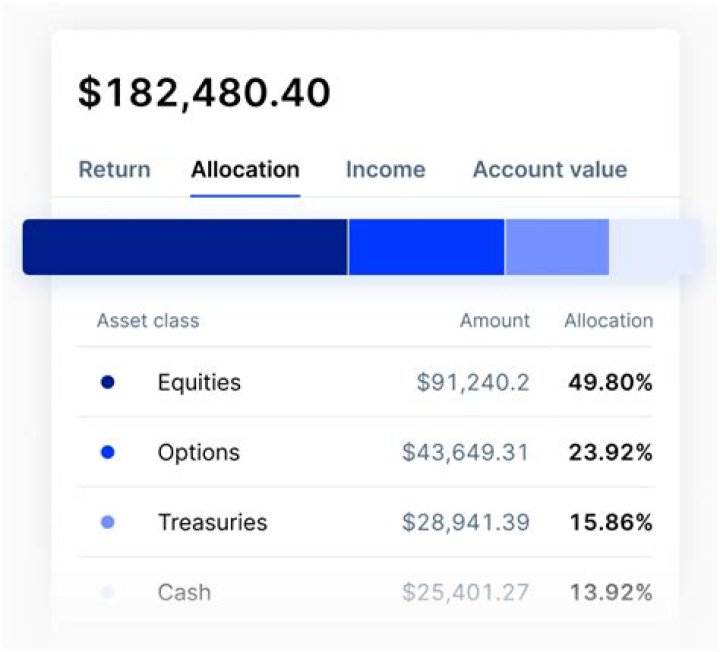This screenshot has height=652, width=720.
Task: Select the bright blue Options bar segment
Action: click(426, 247)
